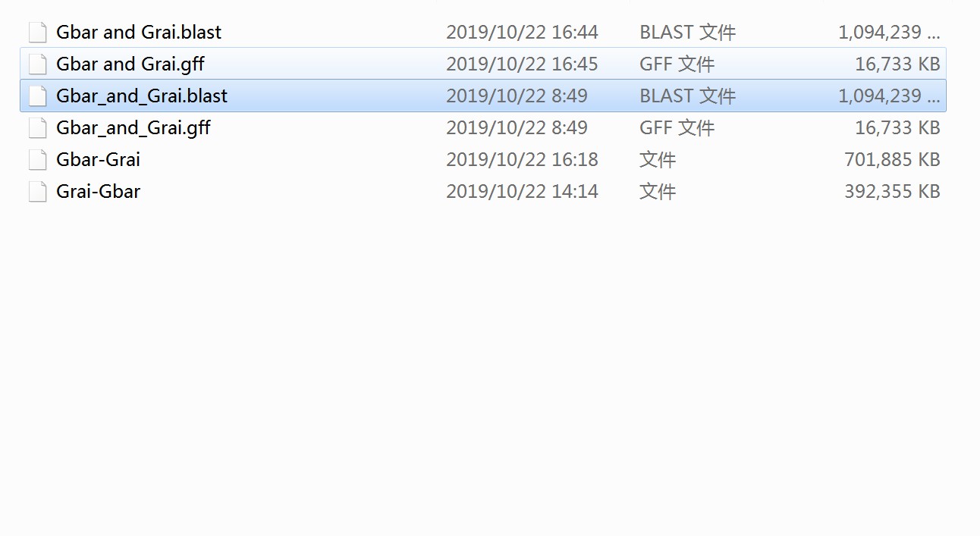The height and width of the screenshot is (536, 980).
Task: Select the Gbar-Grai filename text
Action: [x=99, y=159]
